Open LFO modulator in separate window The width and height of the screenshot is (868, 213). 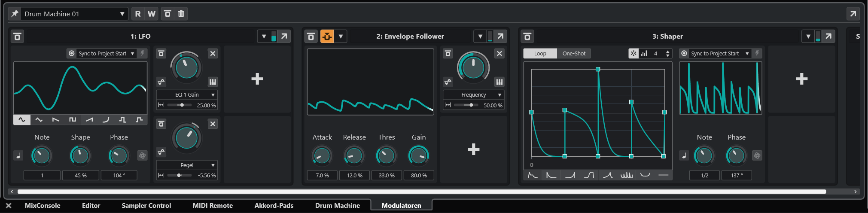pyautogui.click(x=284, y=37)
